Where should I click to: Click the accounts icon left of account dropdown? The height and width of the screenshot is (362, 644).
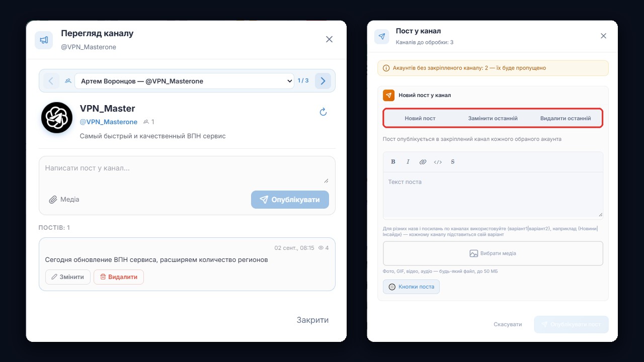tap(68, 81)
